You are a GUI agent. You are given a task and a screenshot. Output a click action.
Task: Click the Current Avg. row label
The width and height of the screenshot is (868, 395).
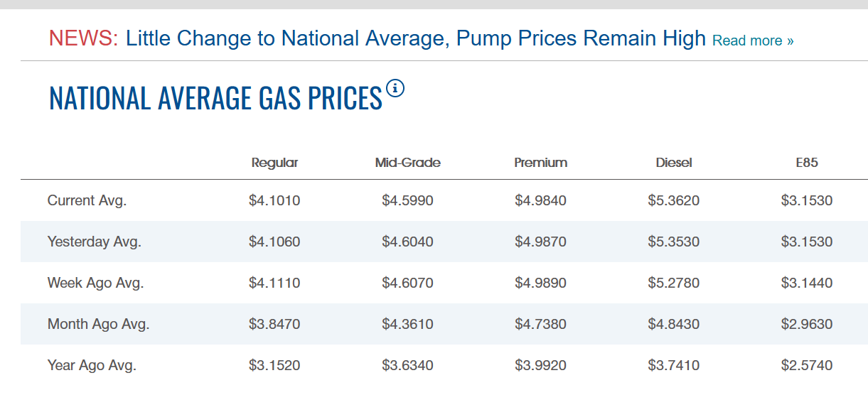coord(87,200)
